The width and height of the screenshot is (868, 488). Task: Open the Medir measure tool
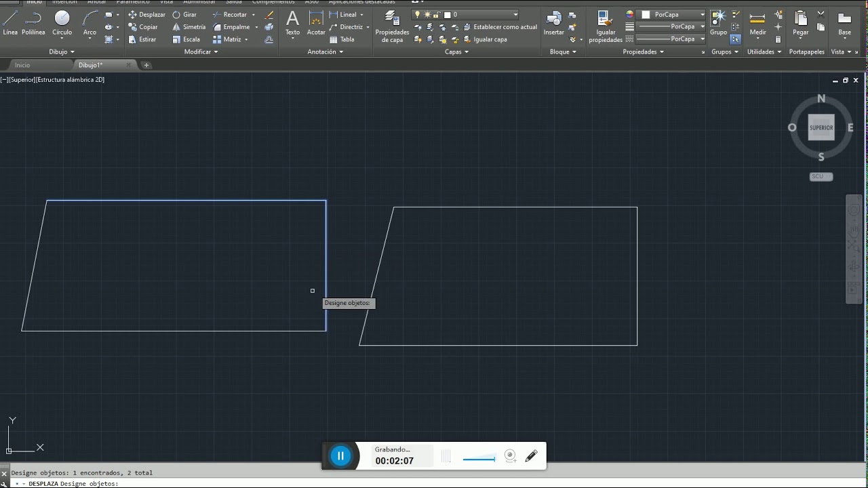pyautogui.click(x=757, y=23)
